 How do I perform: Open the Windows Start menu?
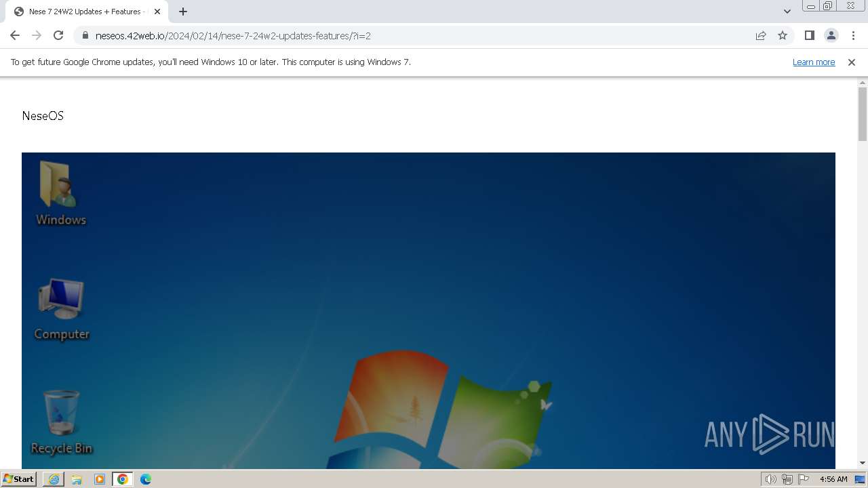18,479
